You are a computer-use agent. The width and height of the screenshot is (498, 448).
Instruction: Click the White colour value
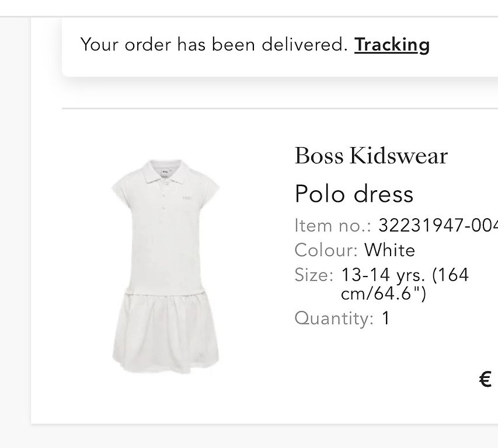click(389, 250)
